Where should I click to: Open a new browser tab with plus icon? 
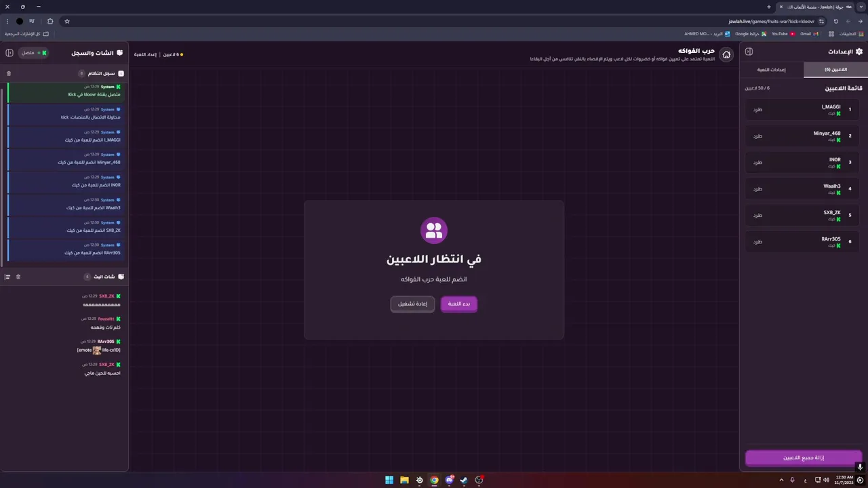[x=769, y=7]
